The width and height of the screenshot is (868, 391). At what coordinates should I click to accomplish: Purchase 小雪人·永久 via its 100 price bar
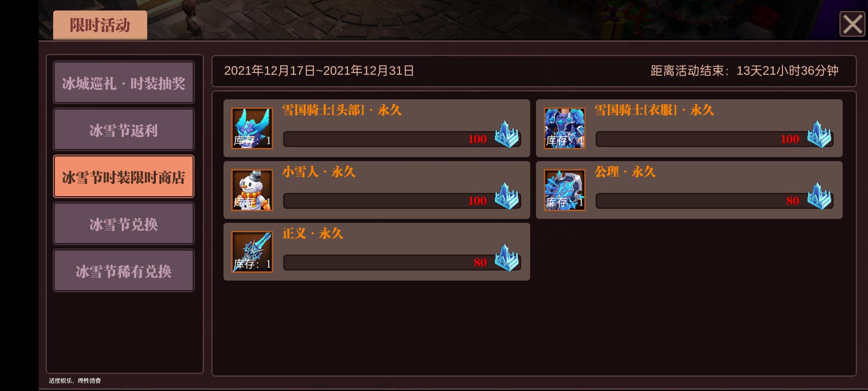[x=402, y=201]
